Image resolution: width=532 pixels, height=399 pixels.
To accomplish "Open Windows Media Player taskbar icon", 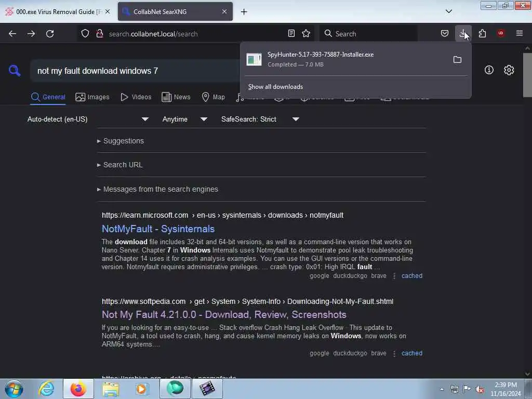I will (x=142, y=389).
